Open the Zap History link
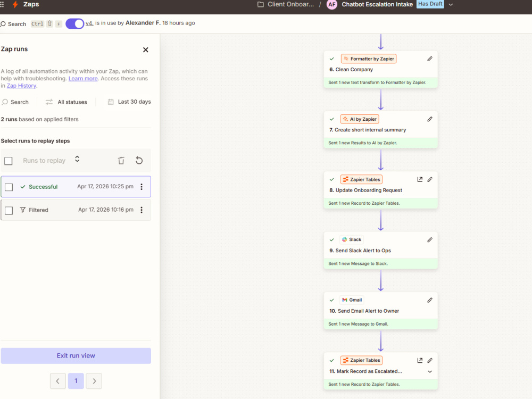 tap(21, 86)
